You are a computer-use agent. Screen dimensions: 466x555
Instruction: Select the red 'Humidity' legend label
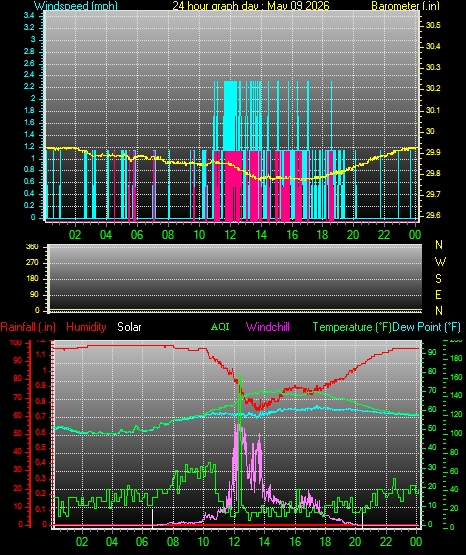coord(86,327)
